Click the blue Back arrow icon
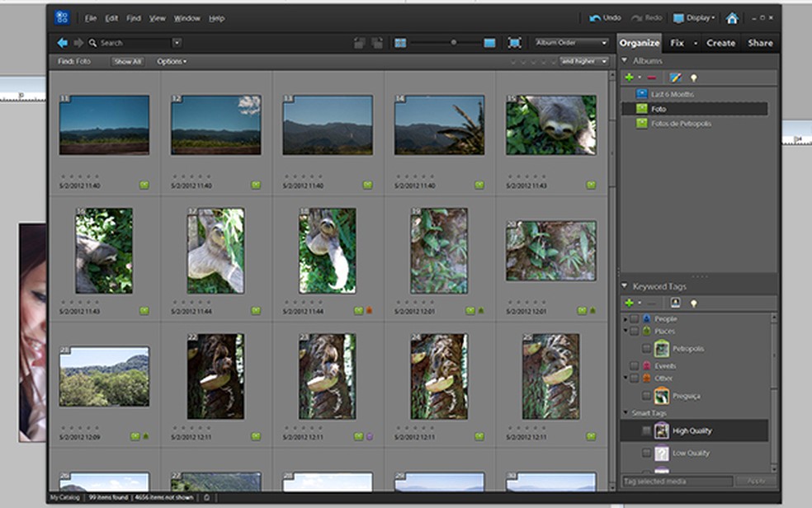812x508 pixels. click(x=62, y=43)
